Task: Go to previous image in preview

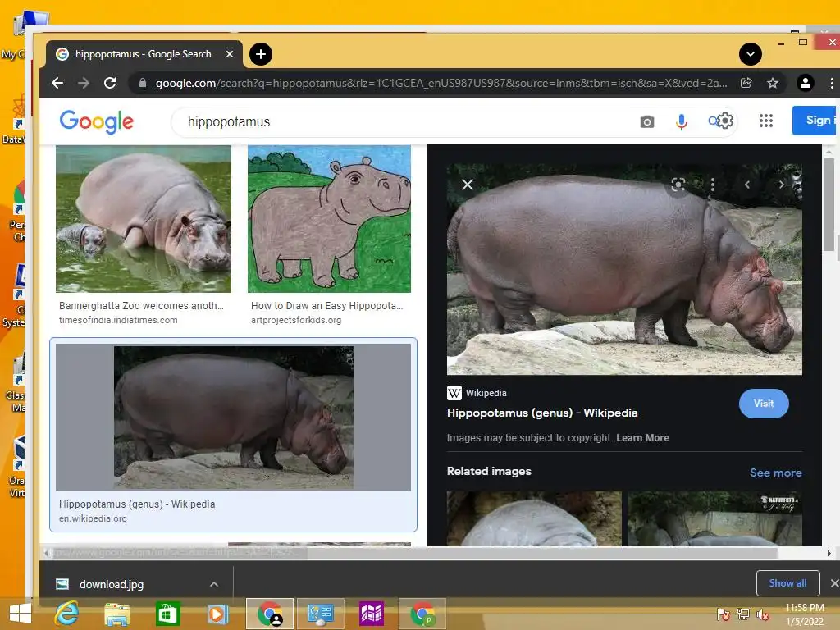Action: [x=746, y=185]
